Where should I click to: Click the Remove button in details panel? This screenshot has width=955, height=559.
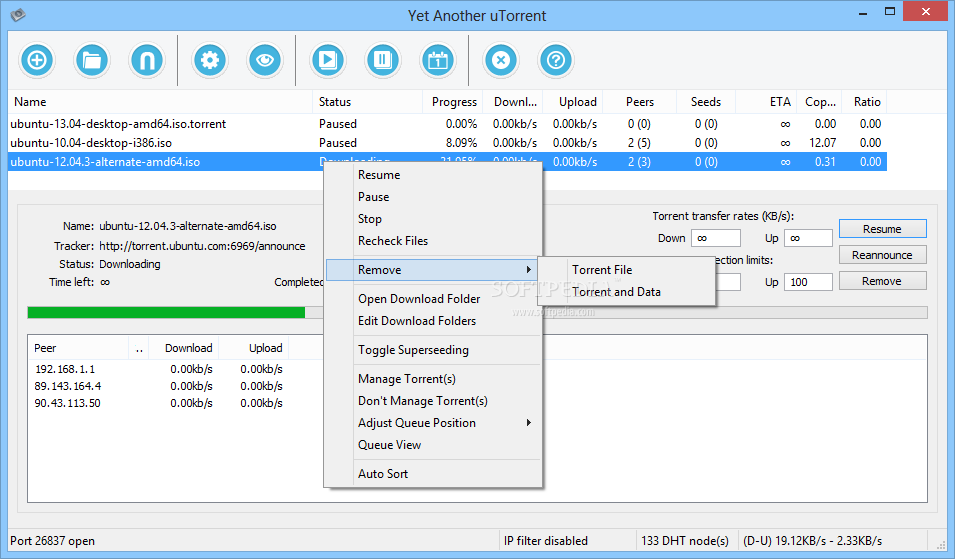tap(883, 281)
